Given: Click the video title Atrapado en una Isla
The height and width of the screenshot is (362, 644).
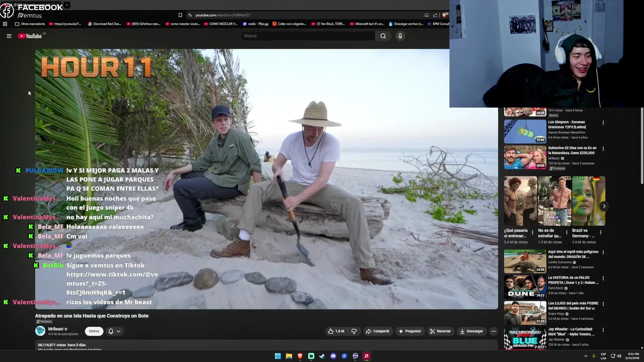Looking at the screenshot, I should tap(92, 316).
